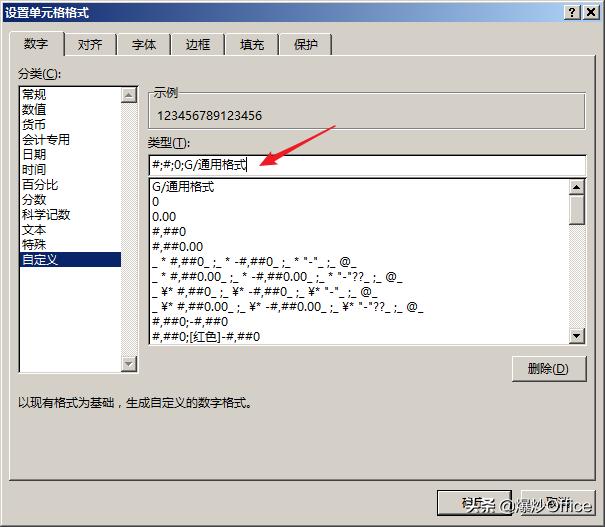Select ¥ accounting format with 0.00
The width and height of the screenshot is (605, 527).
pyautogui.click(x=360, y=307)
